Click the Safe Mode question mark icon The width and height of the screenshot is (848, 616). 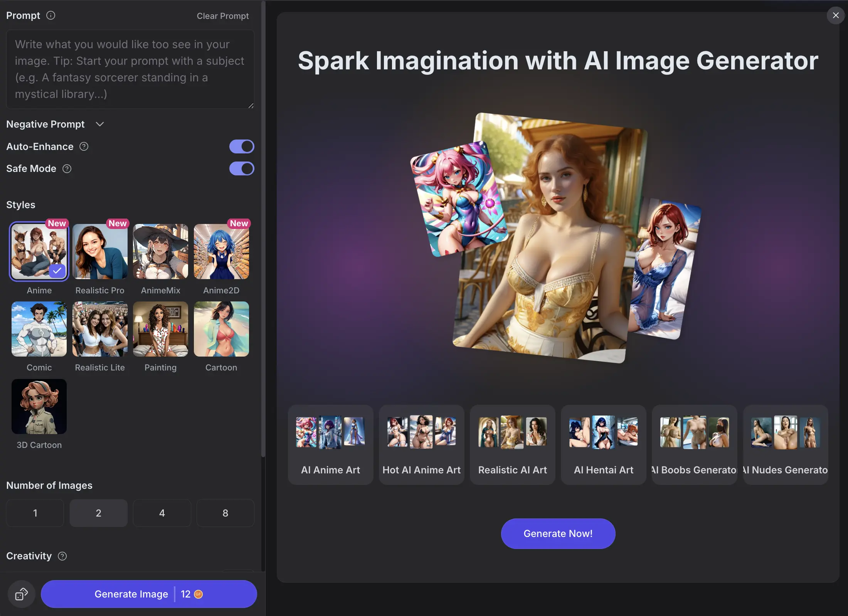(x=67, y=169)
